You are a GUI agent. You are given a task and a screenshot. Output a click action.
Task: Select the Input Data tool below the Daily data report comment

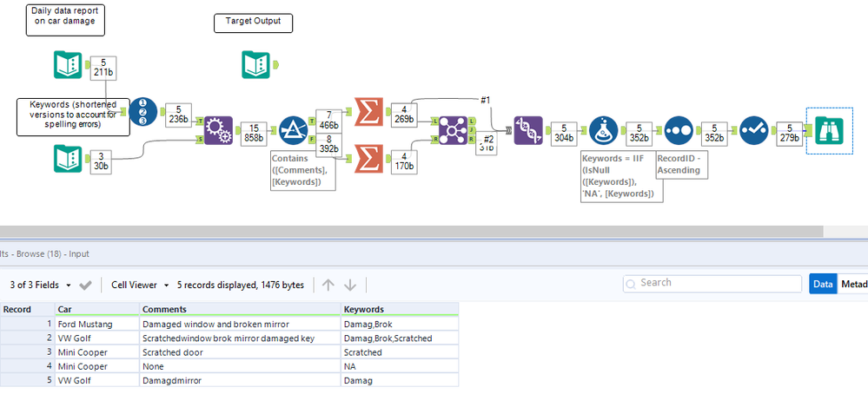[x=68, y=64]
